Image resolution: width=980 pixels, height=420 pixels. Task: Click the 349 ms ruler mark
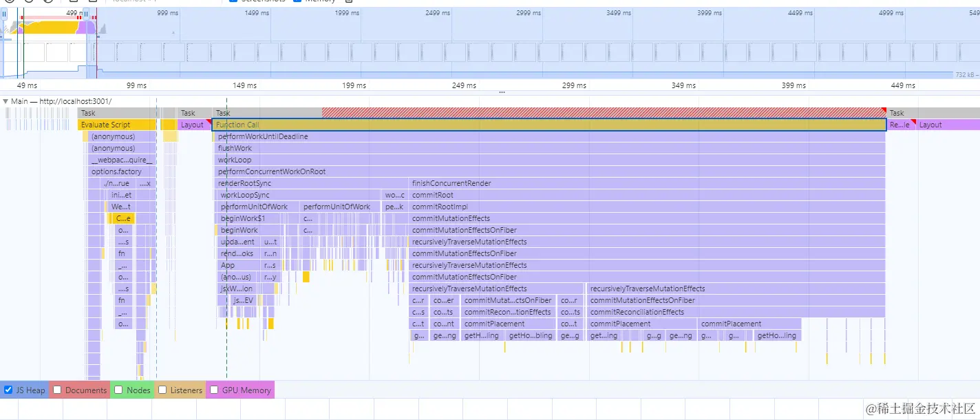[x=683, y=85]
